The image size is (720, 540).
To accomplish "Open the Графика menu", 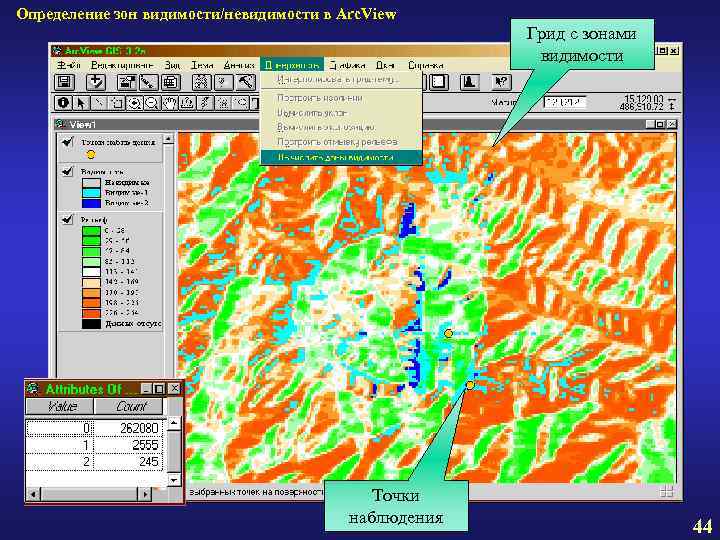I will [x=348, y=66].
